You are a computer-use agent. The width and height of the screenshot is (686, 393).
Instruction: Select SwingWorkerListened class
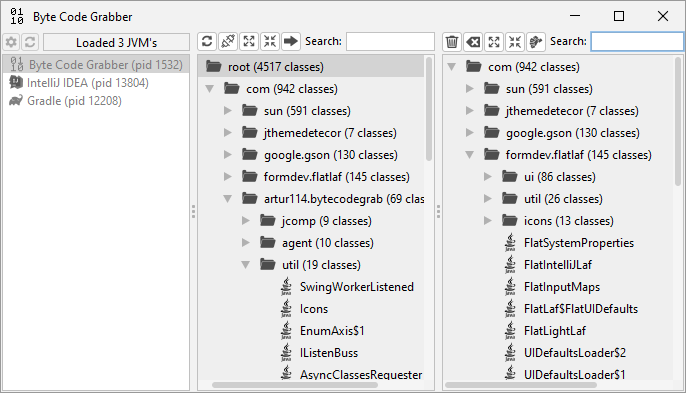(357, 287)
